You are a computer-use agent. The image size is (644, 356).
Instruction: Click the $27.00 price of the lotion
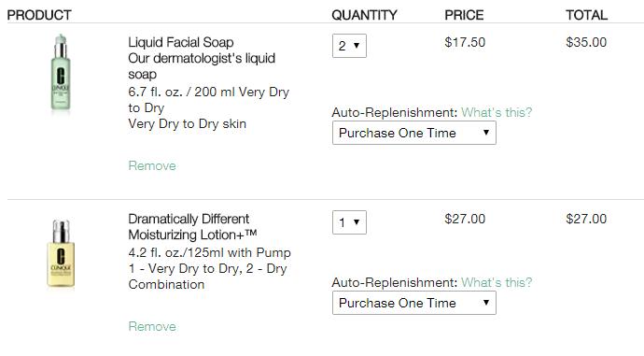(465, 219)
